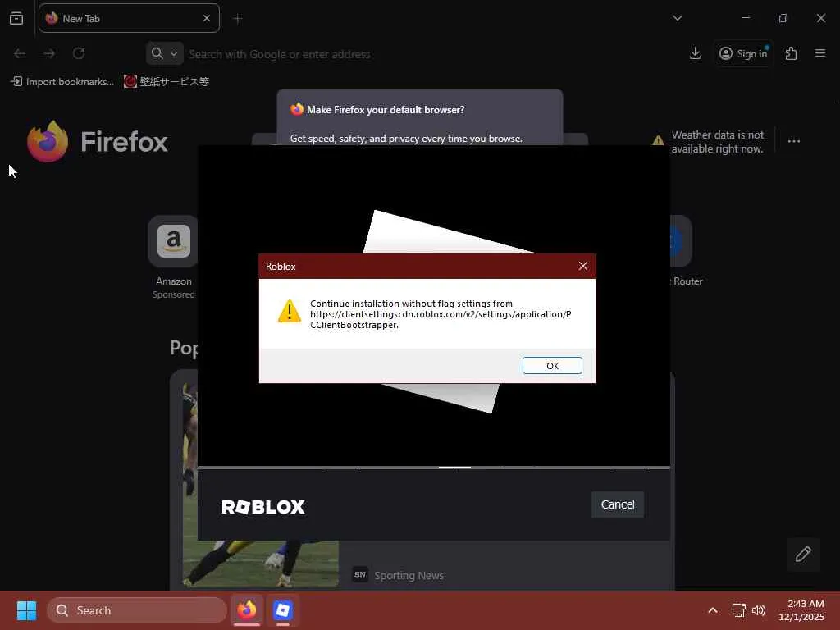Close the New Tab tab
Screen dimensions: 840x630
click(x=207, y=18)
